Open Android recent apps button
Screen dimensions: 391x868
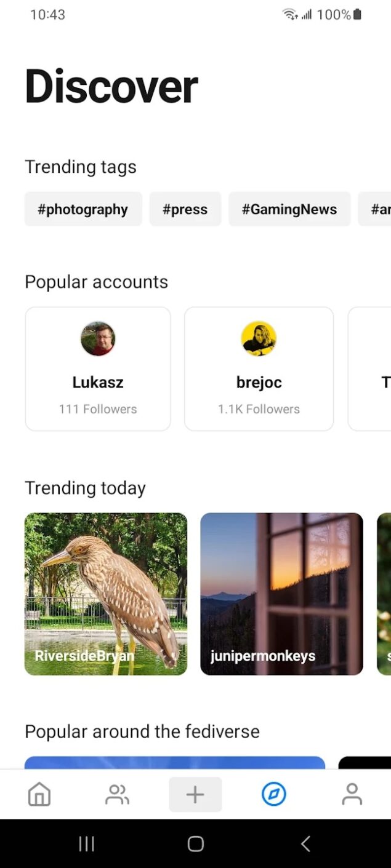[x=87, y=844]
